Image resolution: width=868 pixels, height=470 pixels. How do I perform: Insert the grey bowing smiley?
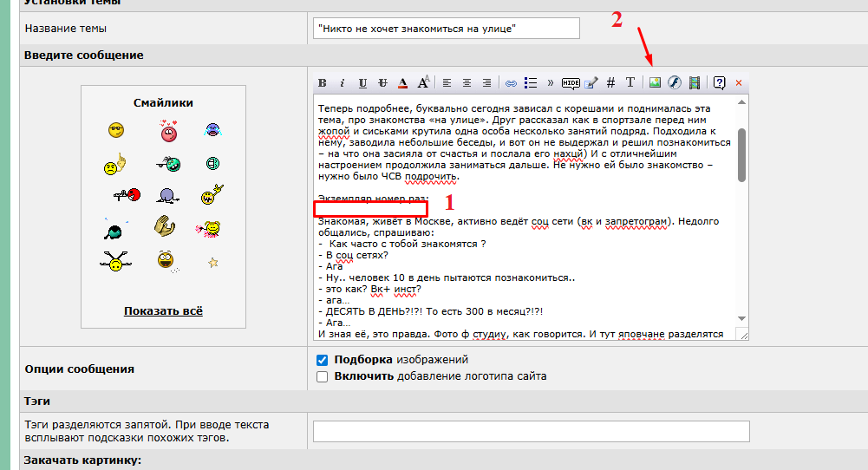click(x=167, y=196)
